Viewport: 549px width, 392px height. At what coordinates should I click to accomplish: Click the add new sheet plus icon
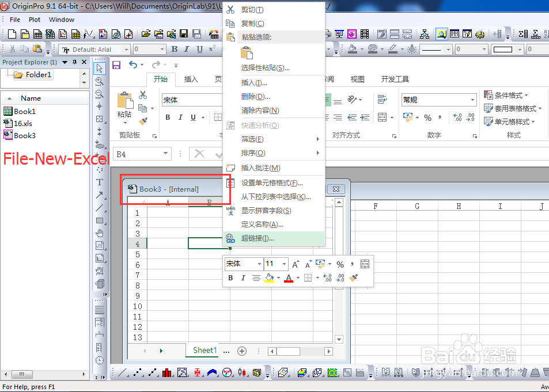pos(242,351)
